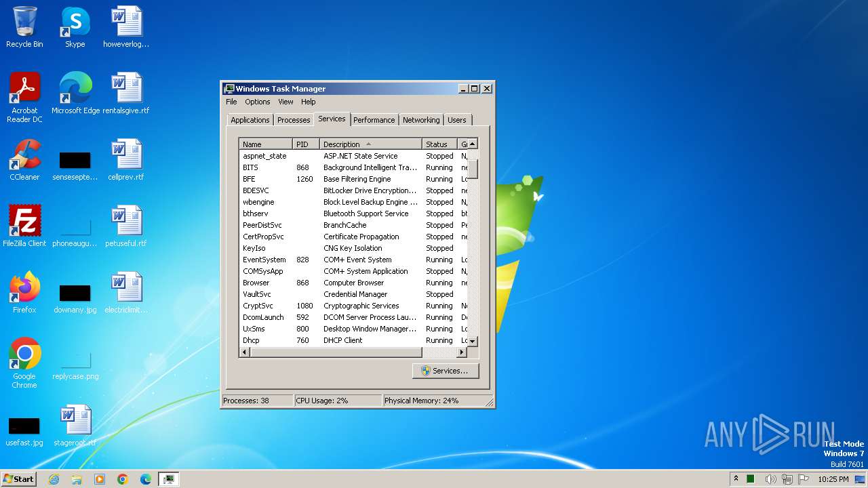
Task: Select the cellprev.rtf document icon
Action: pyautogui.click(x=126, y=160)
